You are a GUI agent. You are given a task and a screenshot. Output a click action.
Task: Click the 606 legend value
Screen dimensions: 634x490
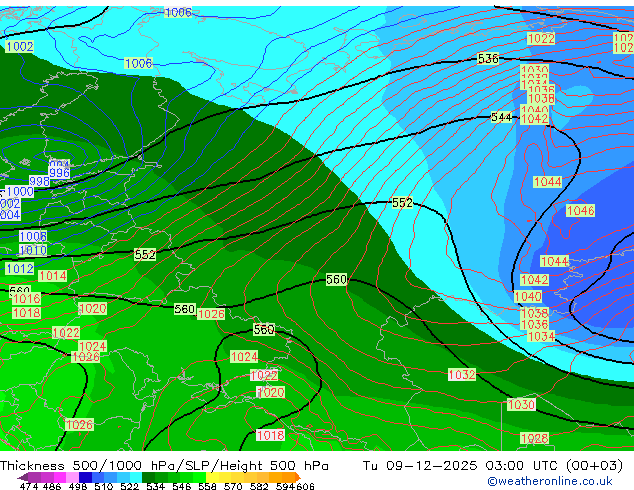click(x=305, y=486)
